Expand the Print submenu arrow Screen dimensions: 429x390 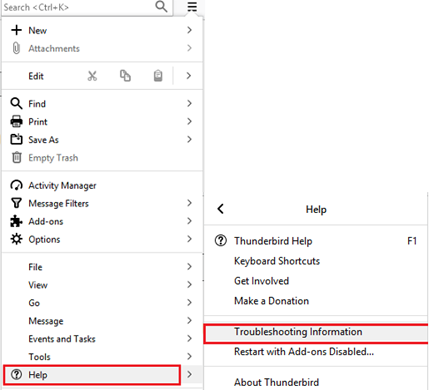pyautogui.click(x=189, y=121)
